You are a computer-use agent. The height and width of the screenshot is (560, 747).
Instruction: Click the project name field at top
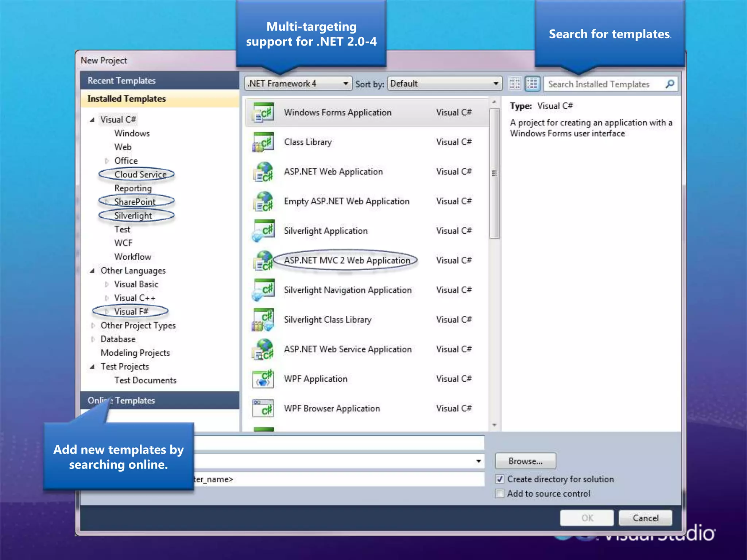click(x=339, y=443)
